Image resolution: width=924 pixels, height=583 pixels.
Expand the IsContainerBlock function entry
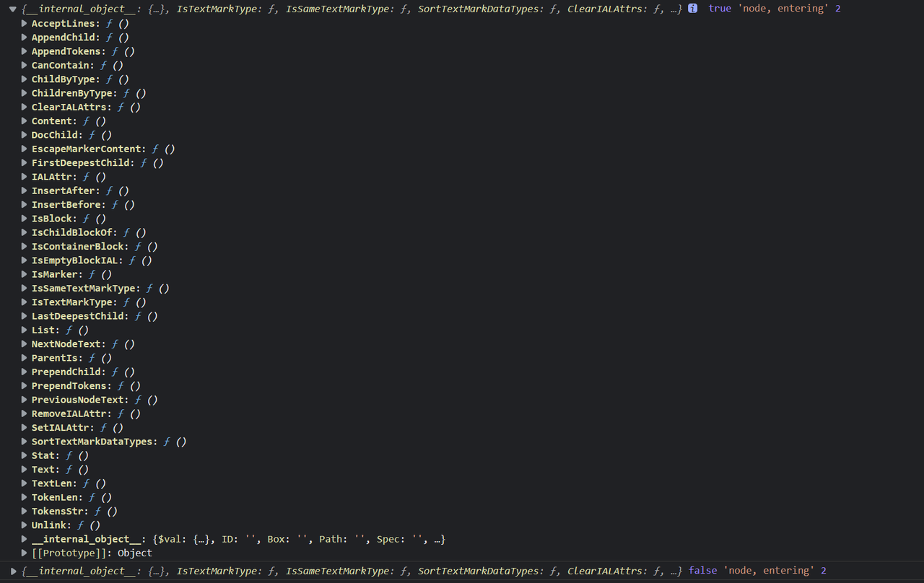(x=24, y=246)
